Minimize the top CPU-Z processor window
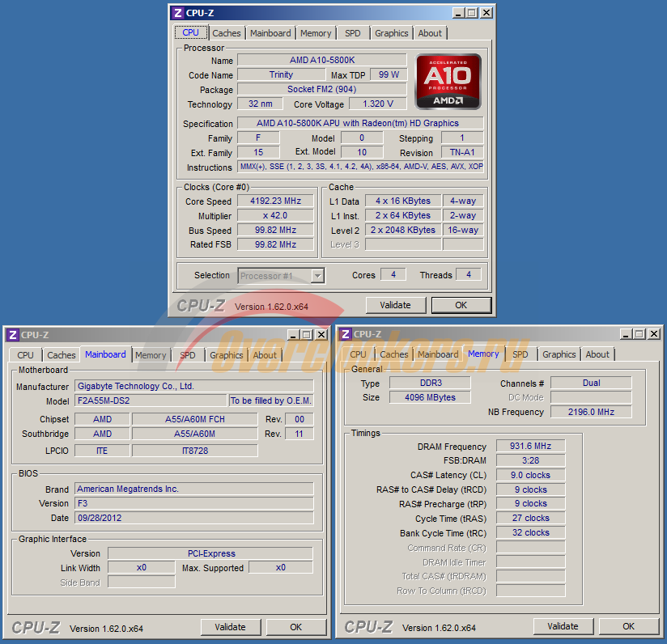This screenshot has height=644, width=667. (457, 12)
